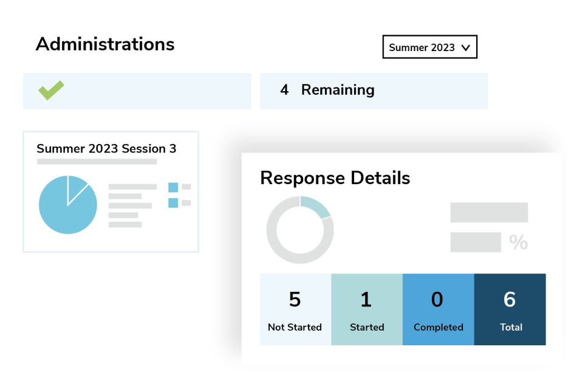Screen dimensions: 588x383
Task: Click the Started count tile
Action: (x=367, y=309)
